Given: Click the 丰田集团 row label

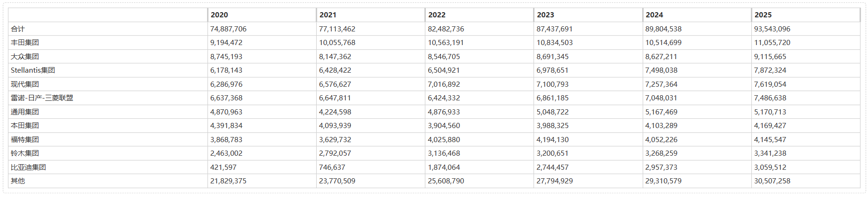Looking at the screenshot, I should click(25, 43).
